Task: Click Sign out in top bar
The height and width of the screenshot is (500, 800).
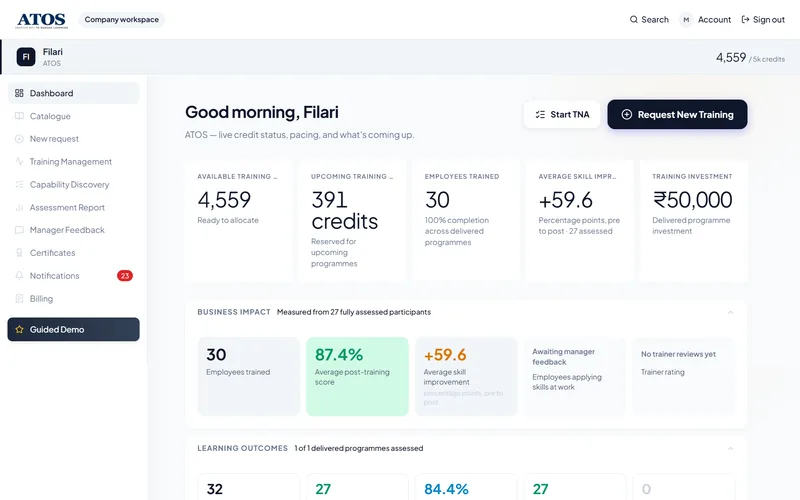Action: tap(763, 19)
